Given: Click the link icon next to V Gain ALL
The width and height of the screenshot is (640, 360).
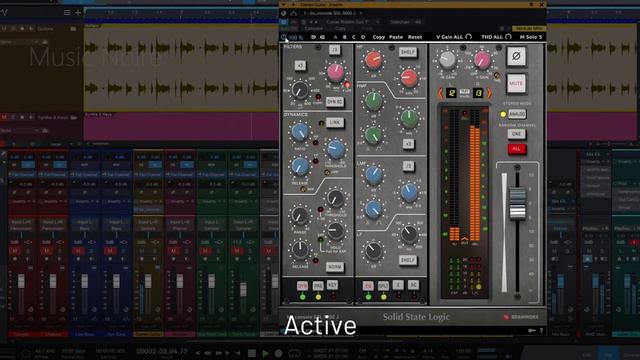Looking at the screenshot, I should (x=469, y=37).
